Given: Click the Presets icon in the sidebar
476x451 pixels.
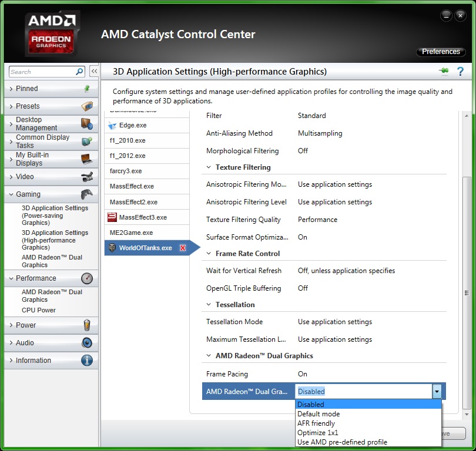Looking at the screenshot, I should pos(87,106).
